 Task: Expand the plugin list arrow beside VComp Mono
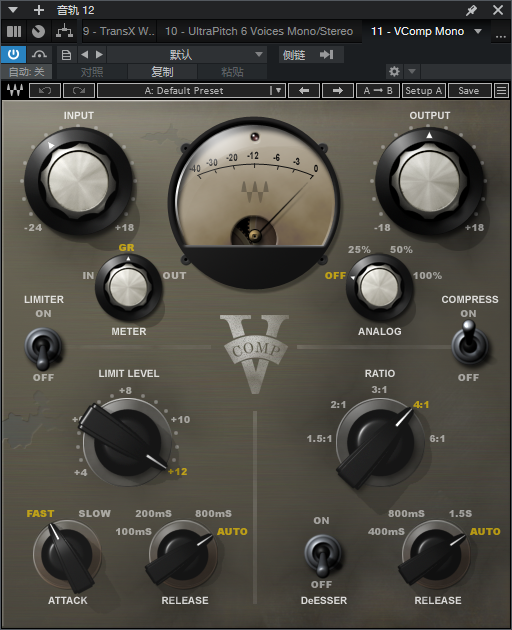pos(478,31)
